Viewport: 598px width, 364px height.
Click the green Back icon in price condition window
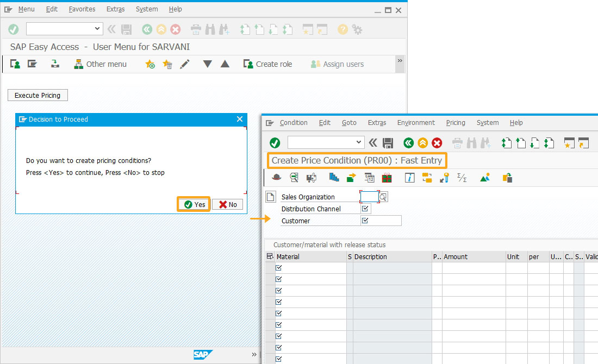tap(408, 143)
